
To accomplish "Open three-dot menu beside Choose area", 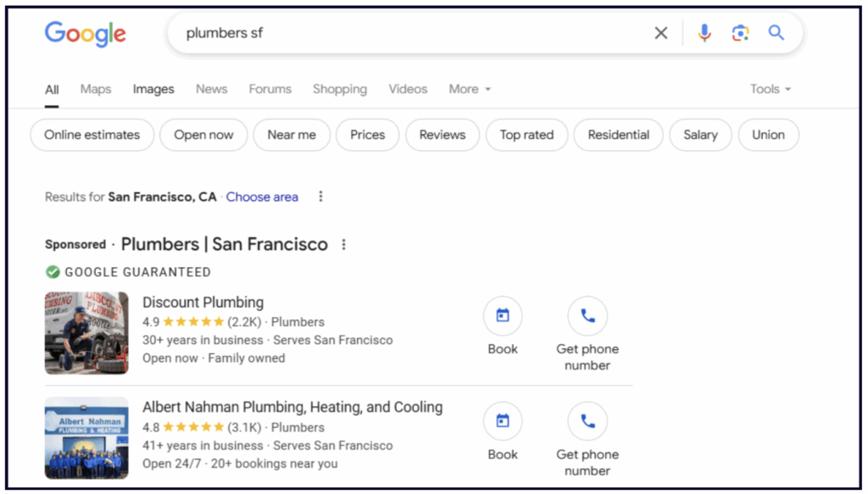I will point(320,197).
